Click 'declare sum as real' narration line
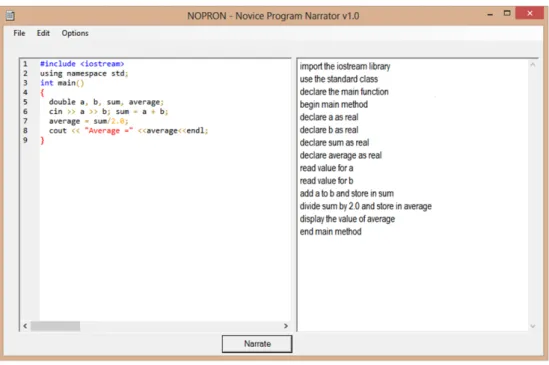The image size is (549, 365). (334, 143)
